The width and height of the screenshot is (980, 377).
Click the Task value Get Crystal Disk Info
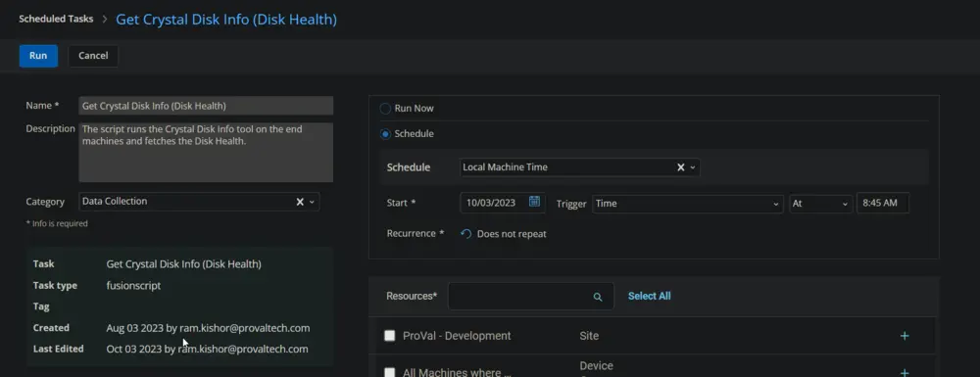[184, 264]
